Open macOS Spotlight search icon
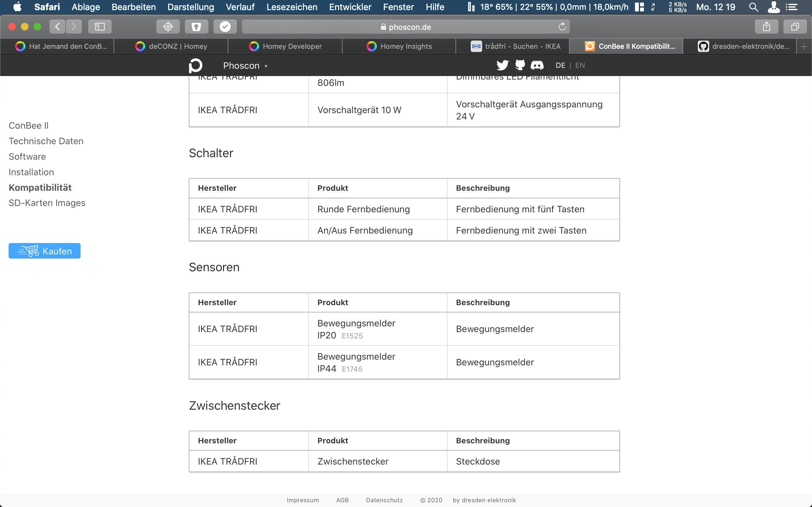The image size is (812, 507). 753,7
